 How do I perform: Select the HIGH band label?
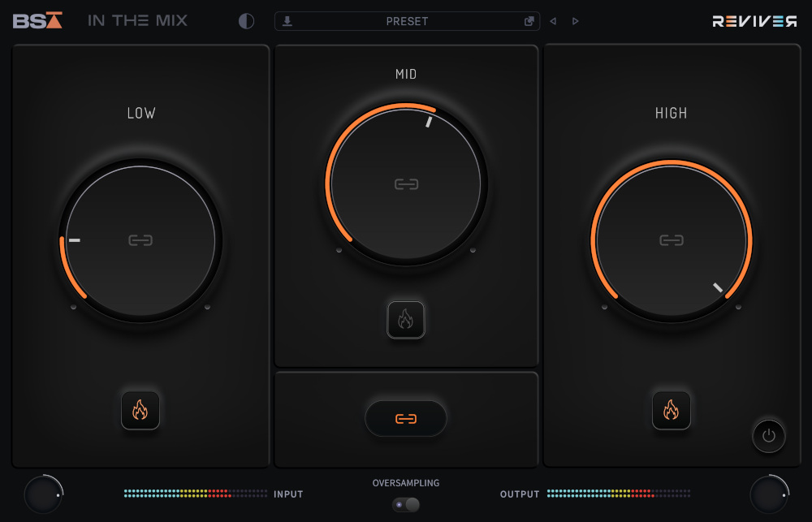pyautogui.click(x=672, y=113)
